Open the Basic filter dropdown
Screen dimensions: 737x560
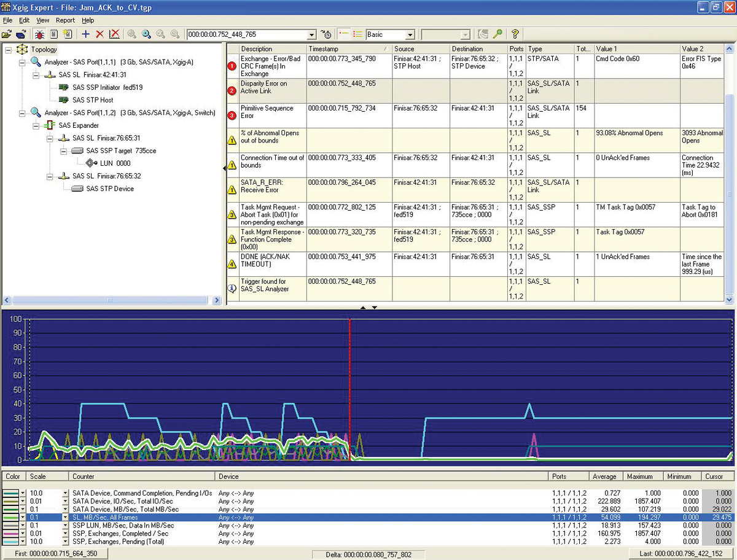410,34
